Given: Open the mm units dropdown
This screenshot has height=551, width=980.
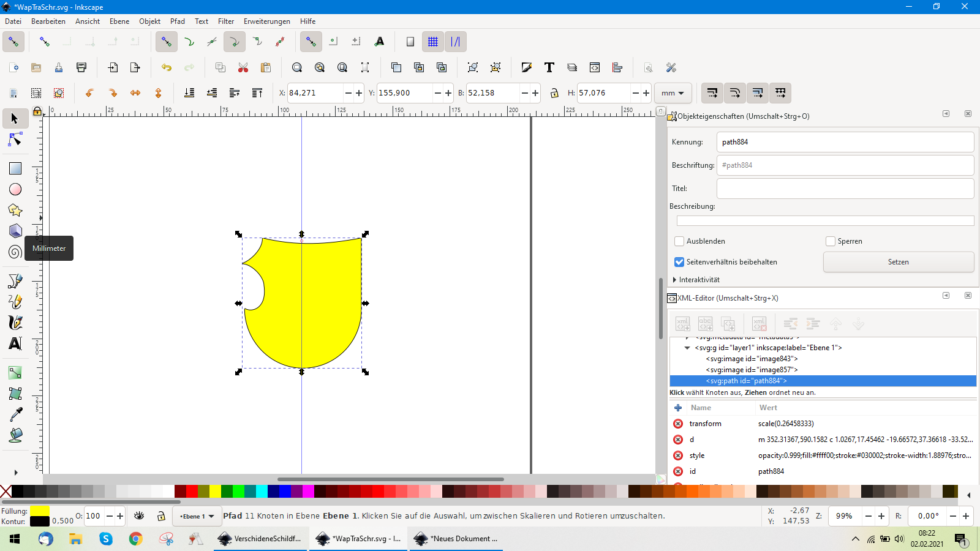Looking at the screenshot, I should pos(673,93).
